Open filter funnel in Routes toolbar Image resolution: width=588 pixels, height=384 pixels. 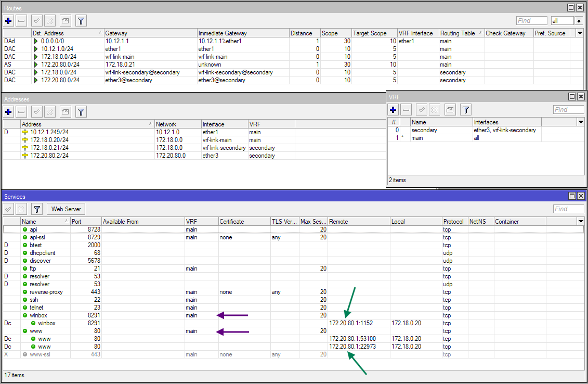click(81, 21)
